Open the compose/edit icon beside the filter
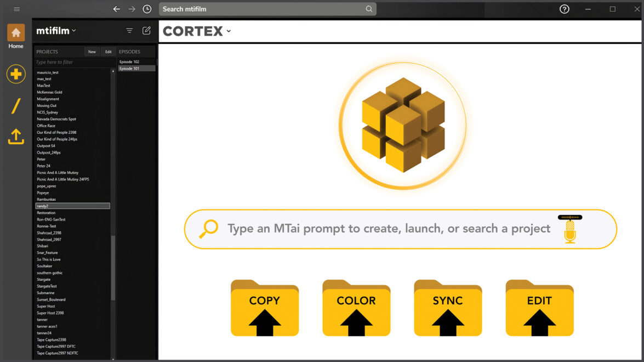 click(x=146, y=31)
